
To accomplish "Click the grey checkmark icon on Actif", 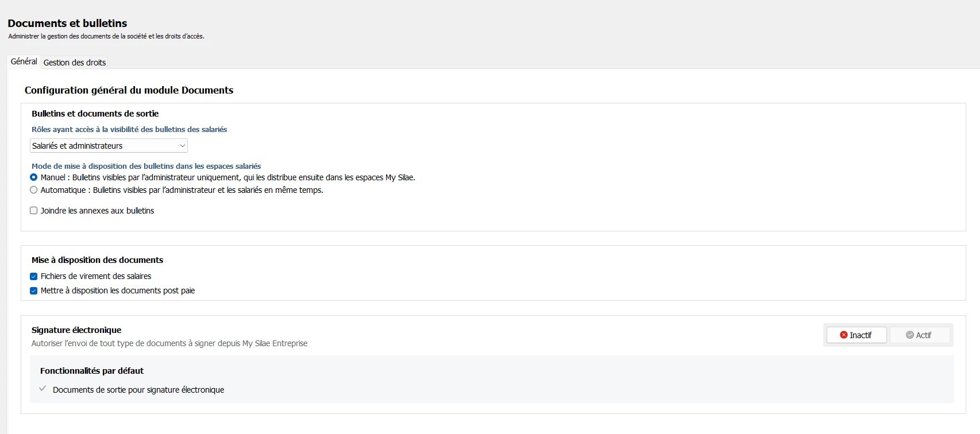I will pyautogui.click(x=909, y=335).
